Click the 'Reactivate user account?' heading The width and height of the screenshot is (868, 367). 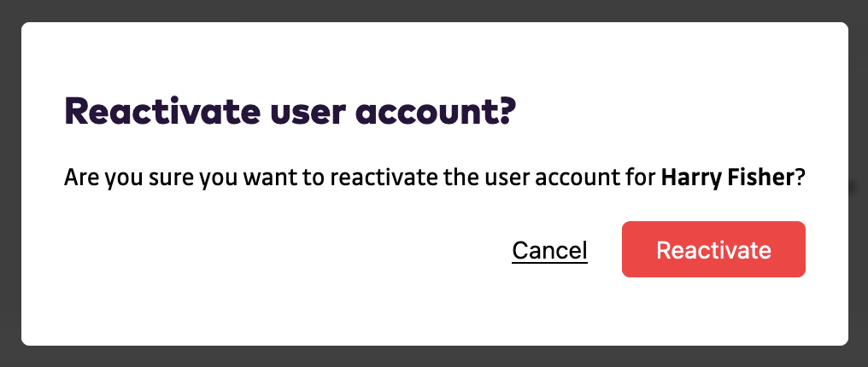point(291,112)
